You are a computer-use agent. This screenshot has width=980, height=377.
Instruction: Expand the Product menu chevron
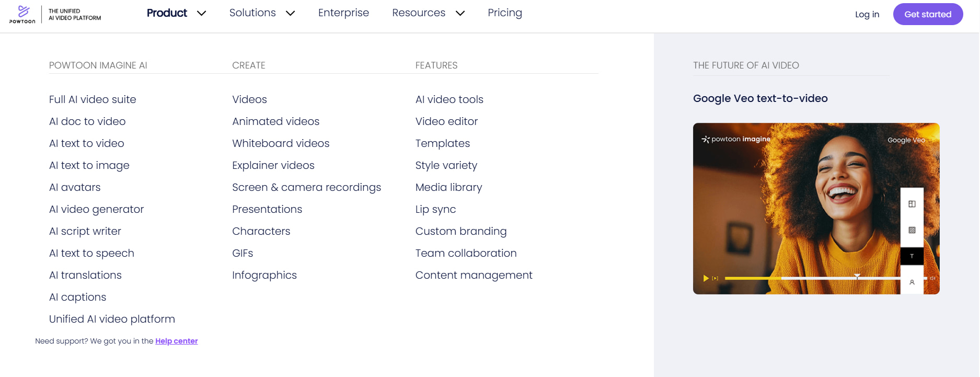[202, 14]
